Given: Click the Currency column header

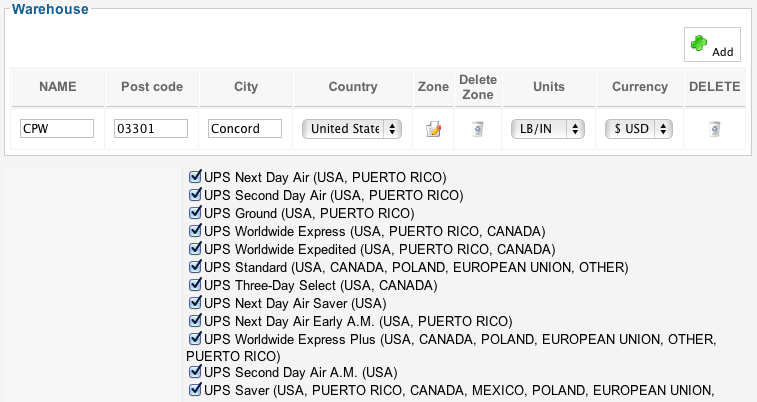Looking at the screenshot, I should click(640, 87).
